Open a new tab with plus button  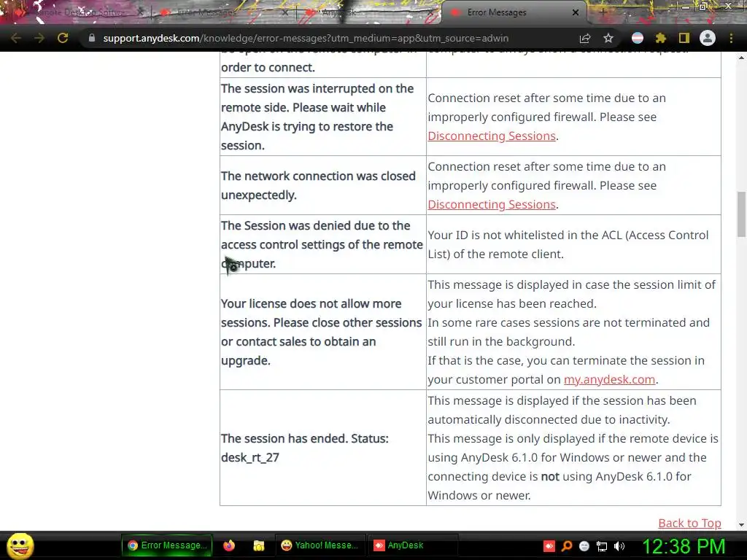603,12
